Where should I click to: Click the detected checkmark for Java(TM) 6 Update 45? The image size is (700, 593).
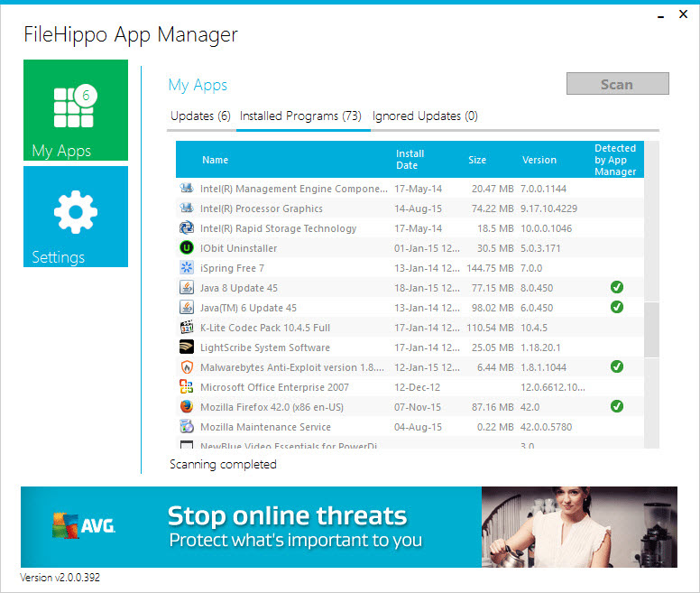617,307
